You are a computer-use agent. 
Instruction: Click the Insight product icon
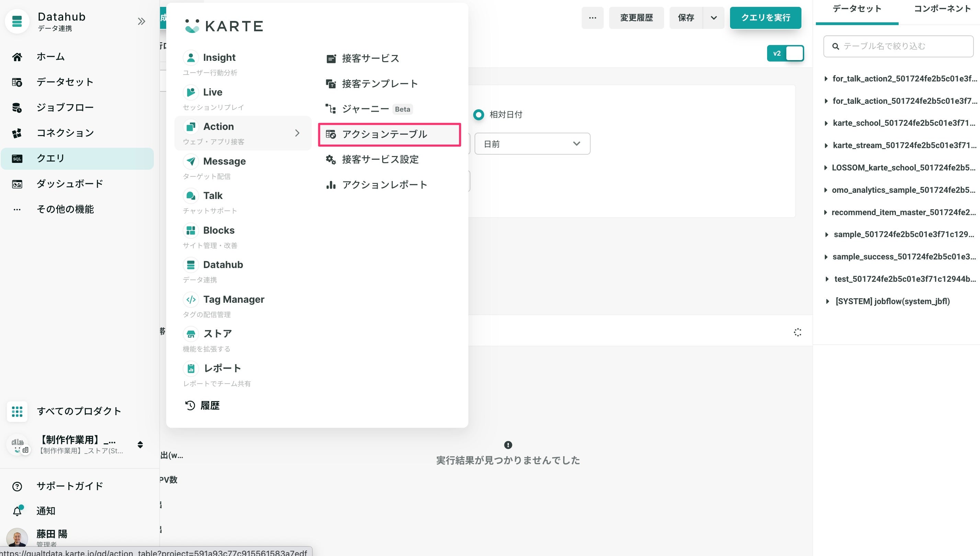pyautogui.click(x=191, y=58)
